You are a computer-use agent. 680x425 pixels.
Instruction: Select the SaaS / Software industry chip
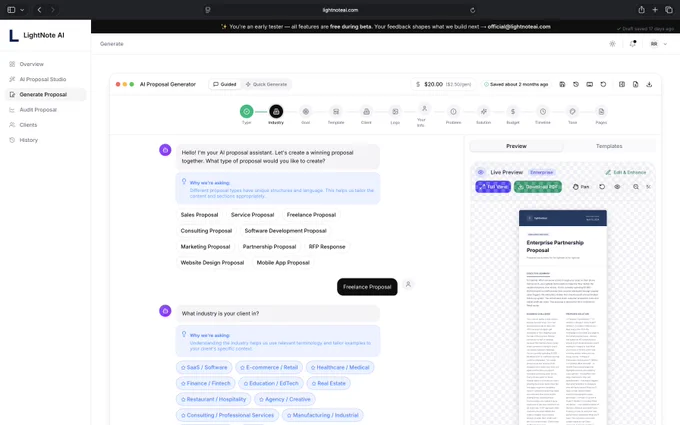(204, 367)
